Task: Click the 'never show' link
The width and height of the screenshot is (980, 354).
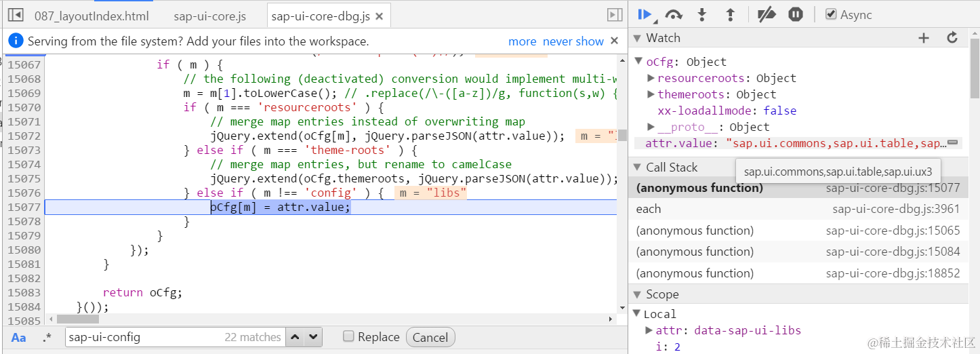Action: click(573, 41)
